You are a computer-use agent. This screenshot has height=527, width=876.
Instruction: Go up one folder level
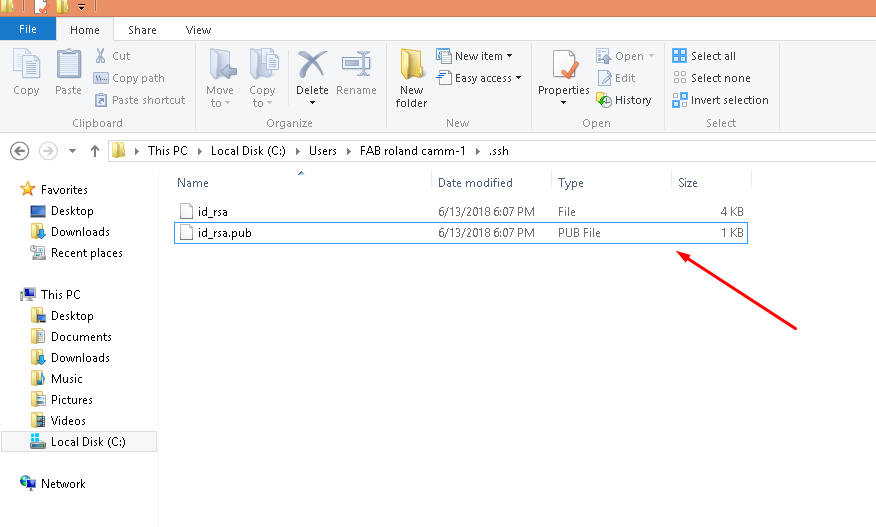pyautogui.click(x=94, y=151)
